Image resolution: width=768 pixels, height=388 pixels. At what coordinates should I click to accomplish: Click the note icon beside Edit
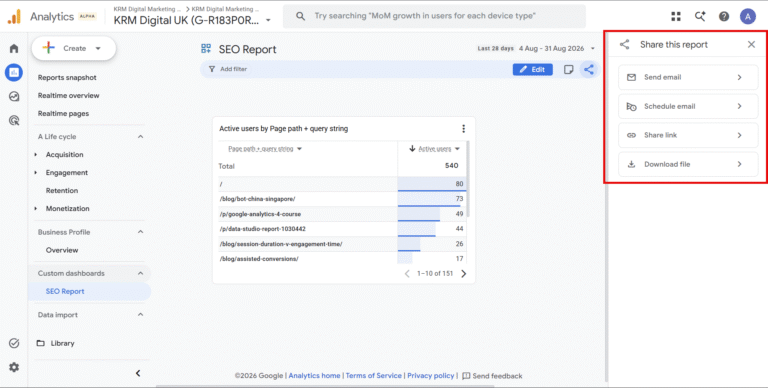568,70
